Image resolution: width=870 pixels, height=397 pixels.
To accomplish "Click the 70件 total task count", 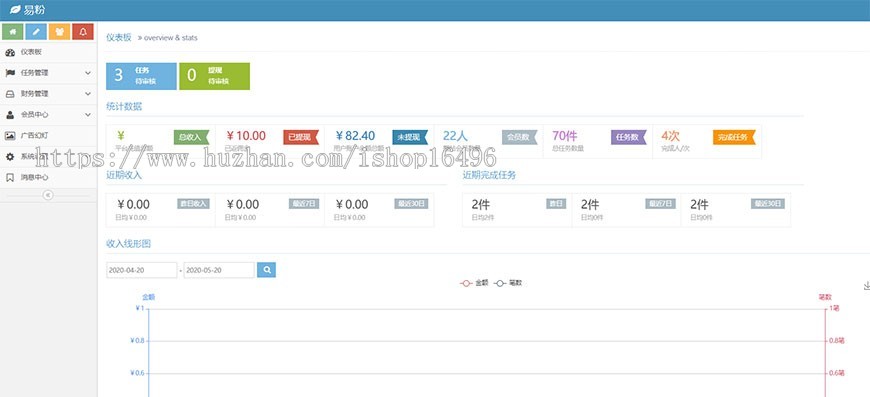I will 565,136.
